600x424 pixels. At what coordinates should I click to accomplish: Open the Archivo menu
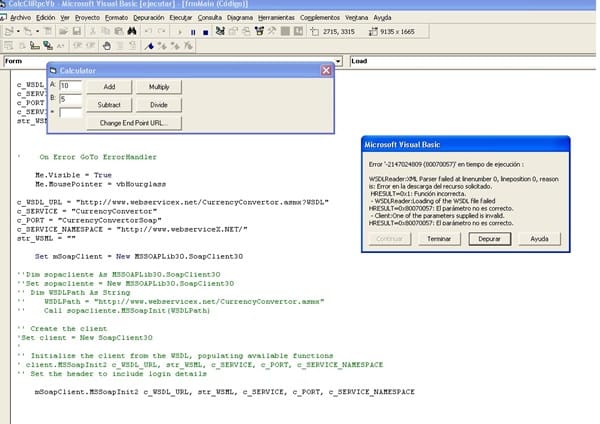20,18
